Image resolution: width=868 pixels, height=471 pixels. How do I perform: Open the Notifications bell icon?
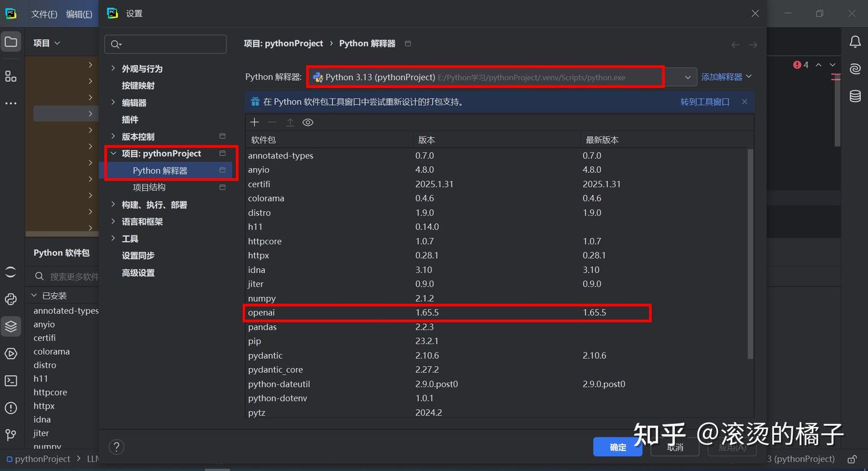pyautogui.click(x=855, y=42)
